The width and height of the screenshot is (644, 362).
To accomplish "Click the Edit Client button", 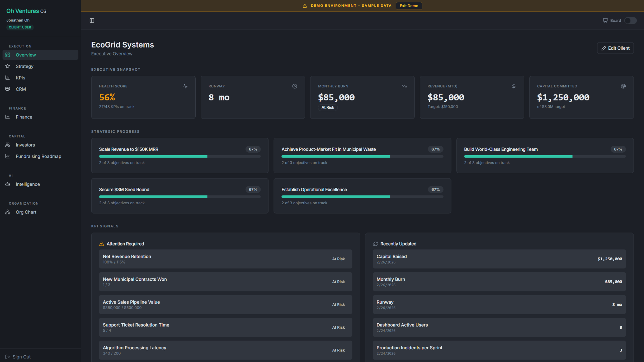I will coord(615,48).
